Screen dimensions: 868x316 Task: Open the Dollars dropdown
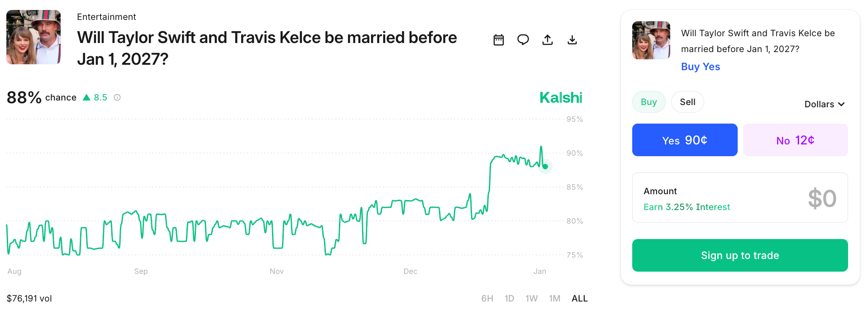point(824,104)
